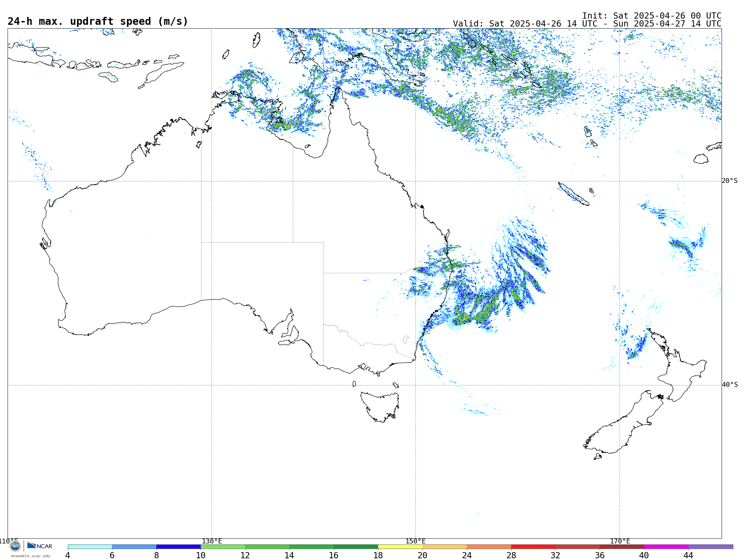744x560 pixels.
Task: Click the colorbar tick label "4"
Action: coord(68,555)
